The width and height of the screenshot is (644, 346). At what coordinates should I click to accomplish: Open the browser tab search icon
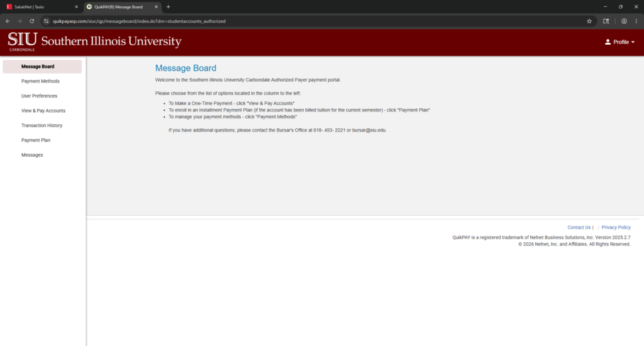[x=606, y=21]
